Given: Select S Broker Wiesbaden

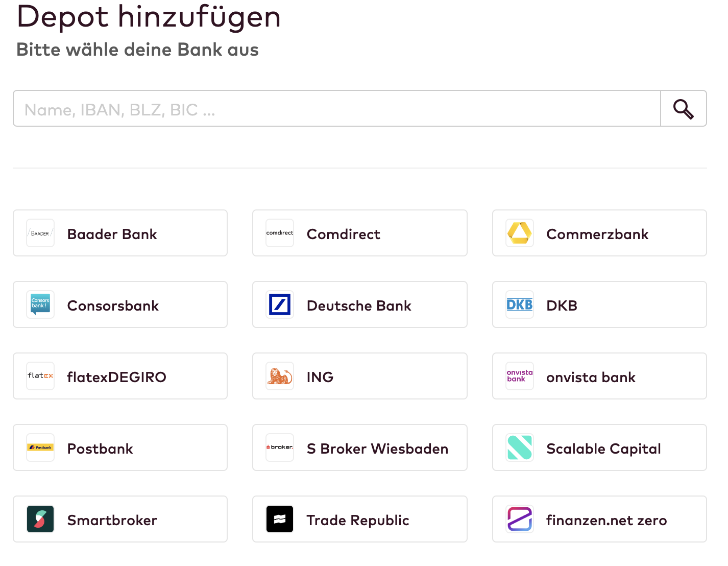Looking at the screenshot, I should 360,447.
